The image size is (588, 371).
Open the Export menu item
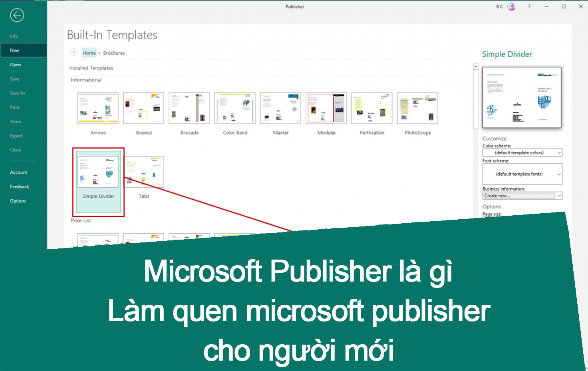(16, 136)
